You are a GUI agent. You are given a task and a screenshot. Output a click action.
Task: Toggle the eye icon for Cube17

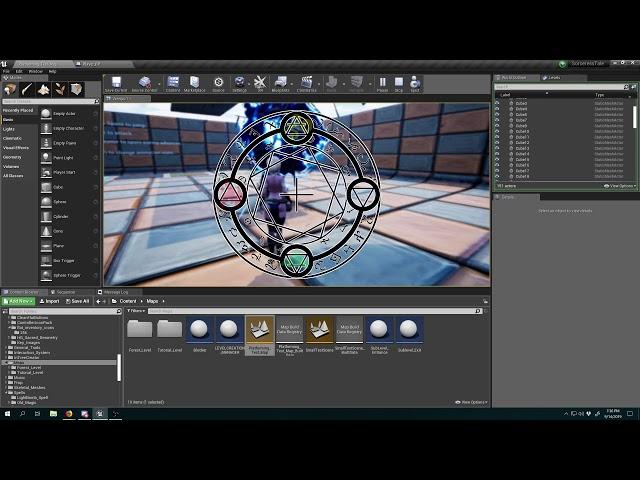click(497, 171)
